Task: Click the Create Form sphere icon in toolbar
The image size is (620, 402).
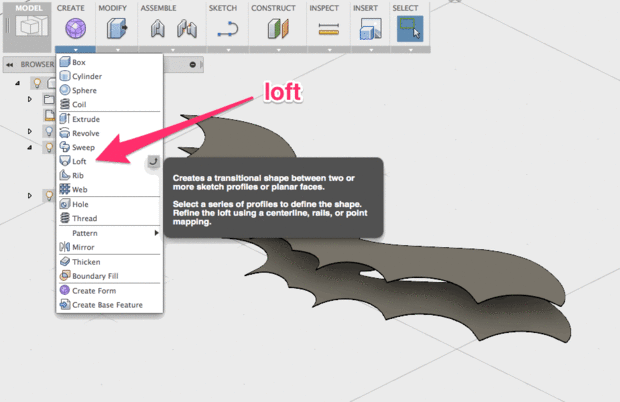Action: tap(76, 28)
